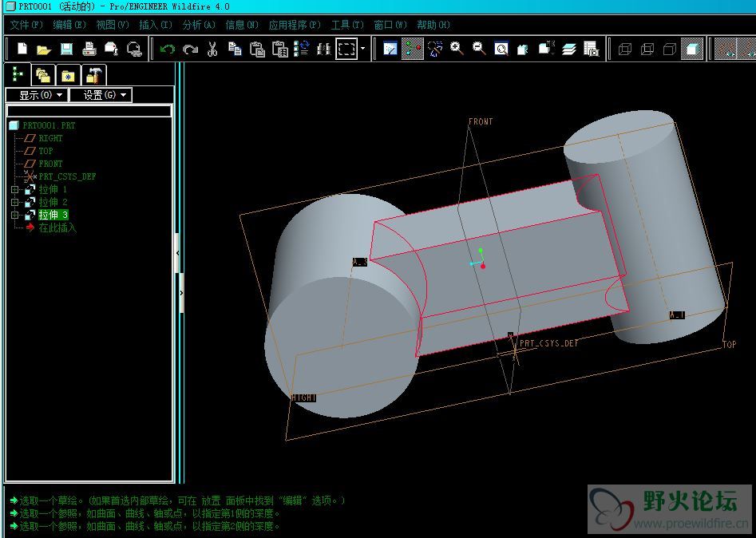The height and width of the screenshot is (538, 756).
Task: Open the 应用程序(P) menu
Action: [295, 25]
